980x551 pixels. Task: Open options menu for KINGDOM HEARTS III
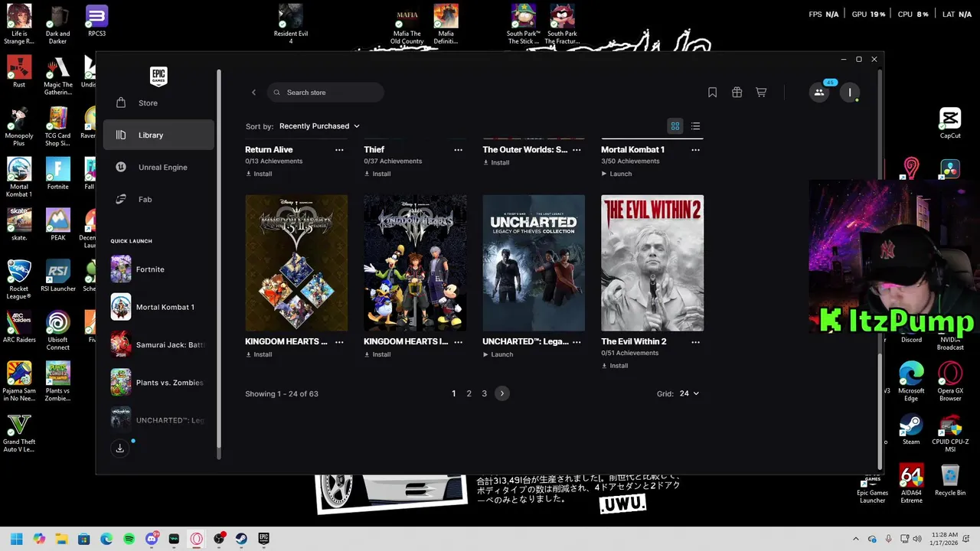coord(458,342)
